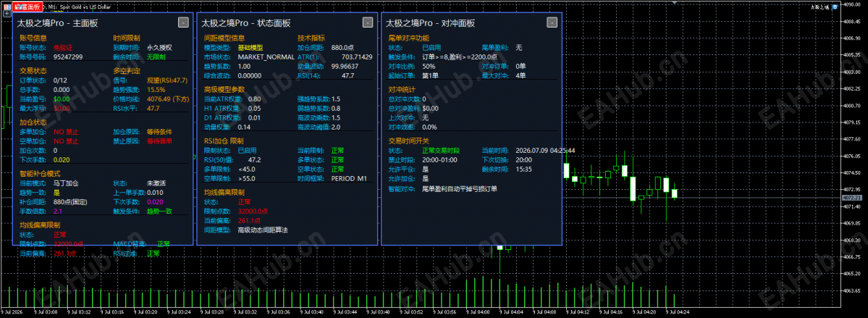Click the 高级模型参数 section header

tap(224, 90)
